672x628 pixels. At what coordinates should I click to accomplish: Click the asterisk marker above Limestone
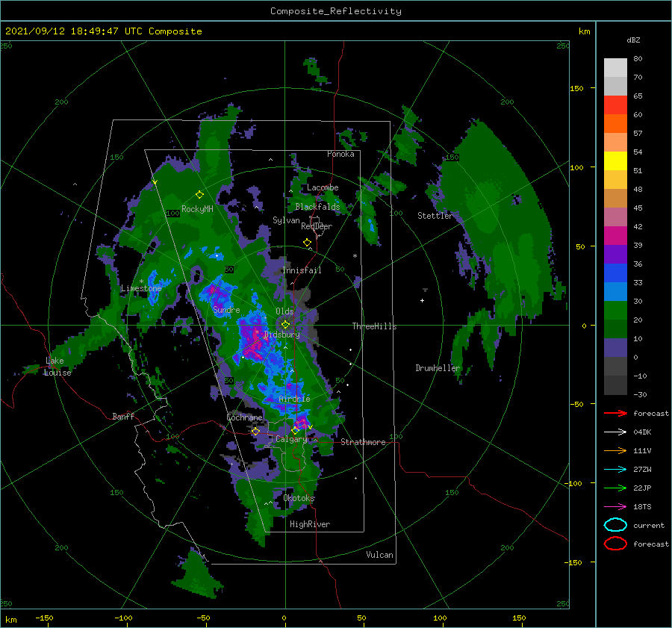point(141,282)
